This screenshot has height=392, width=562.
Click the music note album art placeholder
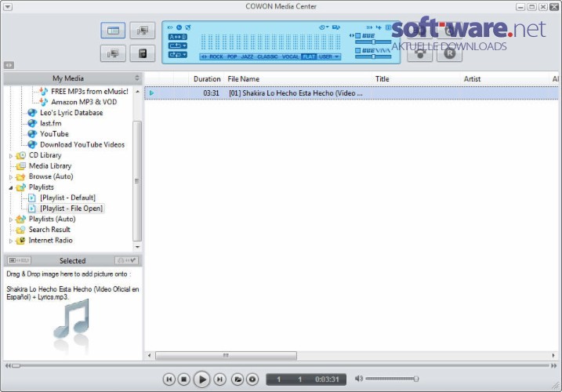[71, 319]
